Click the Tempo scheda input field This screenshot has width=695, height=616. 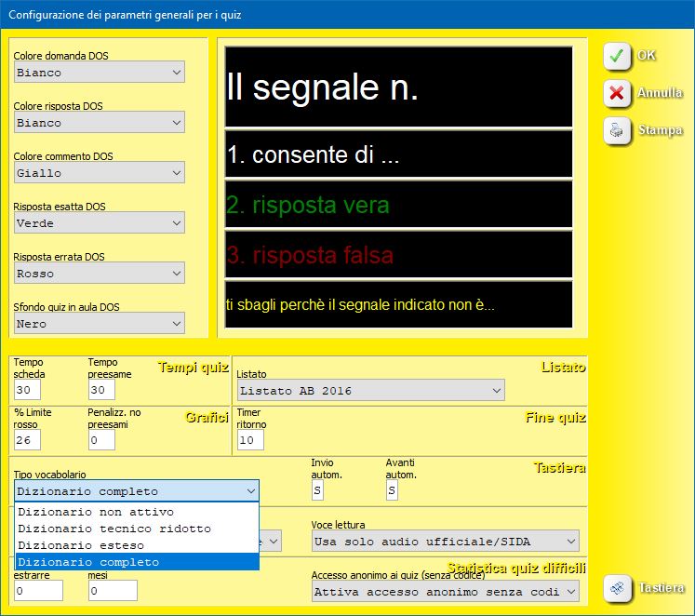pos(28,390)
